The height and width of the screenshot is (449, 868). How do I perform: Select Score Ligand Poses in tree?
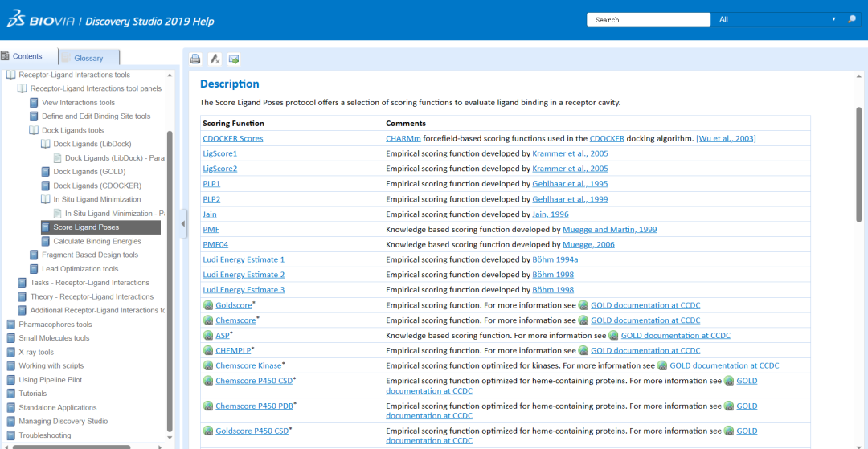100,227
